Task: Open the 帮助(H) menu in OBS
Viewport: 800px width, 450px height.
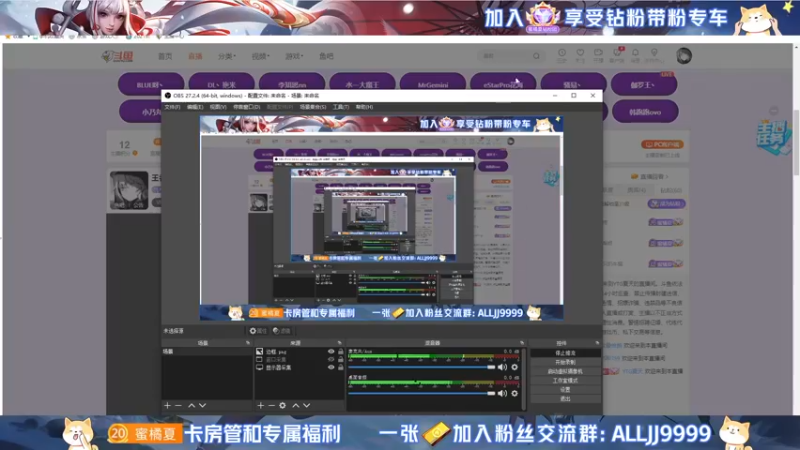Action: (364, 107)
